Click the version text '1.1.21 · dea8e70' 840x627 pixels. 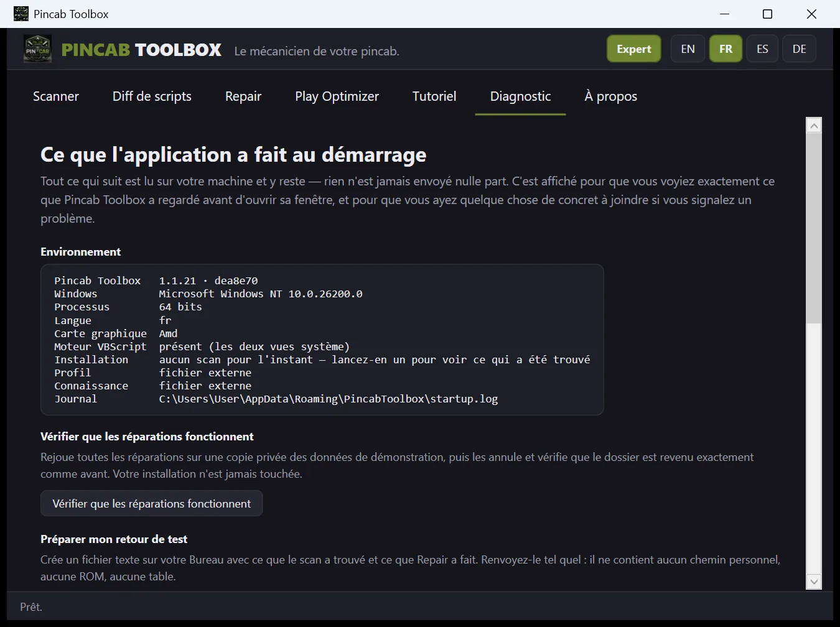208,281
